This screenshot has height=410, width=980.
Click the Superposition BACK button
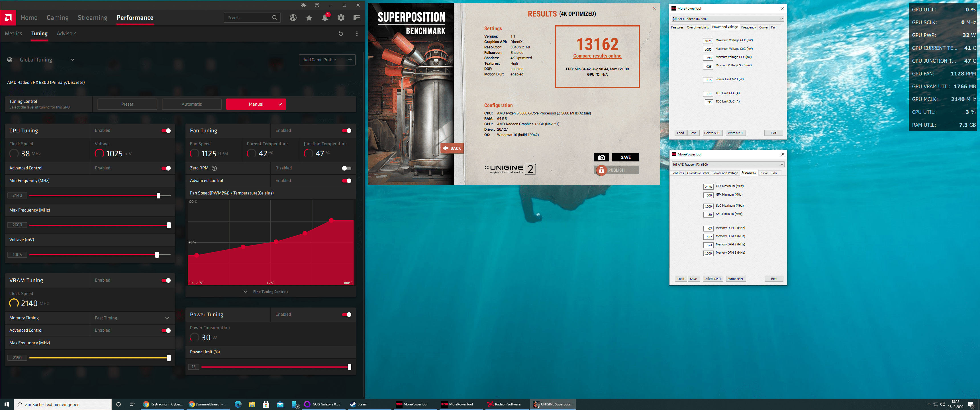coord(452,148)
